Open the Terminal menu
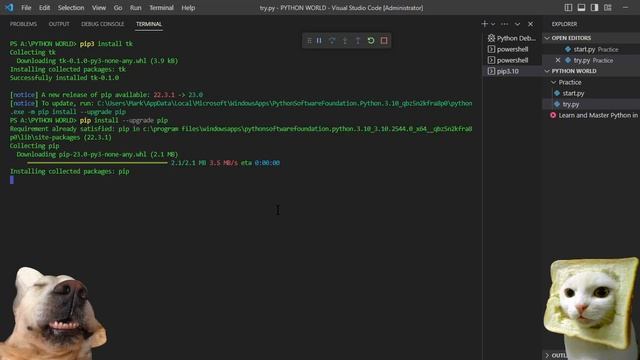This screenshot has height=360, width=640. [x=161, y=8]
